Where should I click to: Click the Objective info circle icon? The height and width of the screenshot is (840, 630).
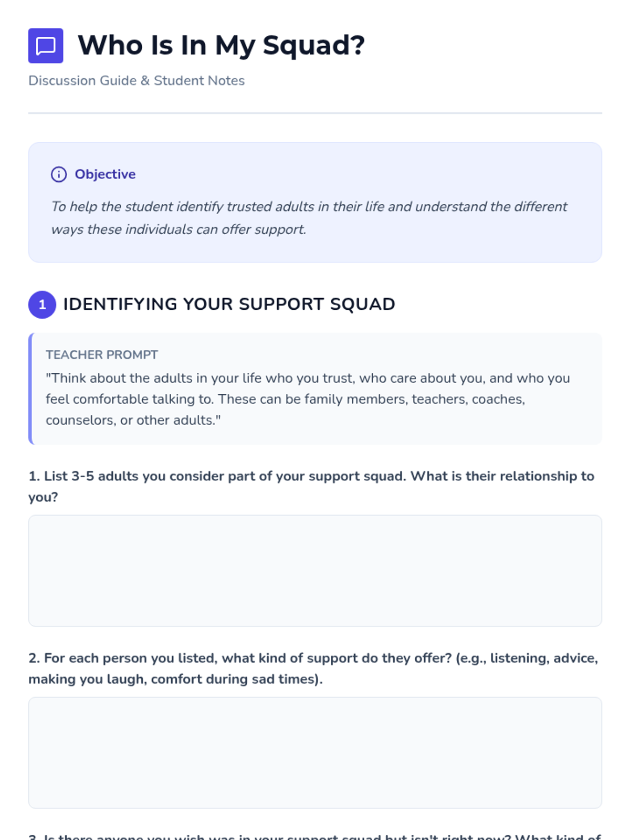[59, 174]
